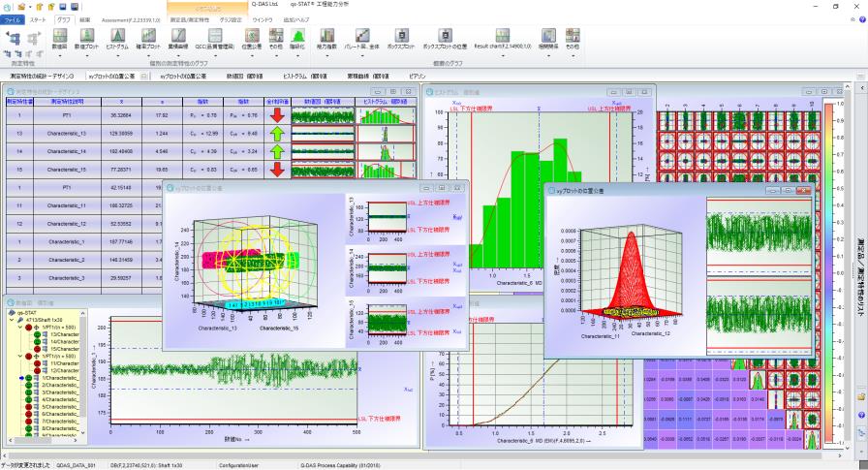Select 13/Characteristic item in the tree

click(x=64, y=333)
